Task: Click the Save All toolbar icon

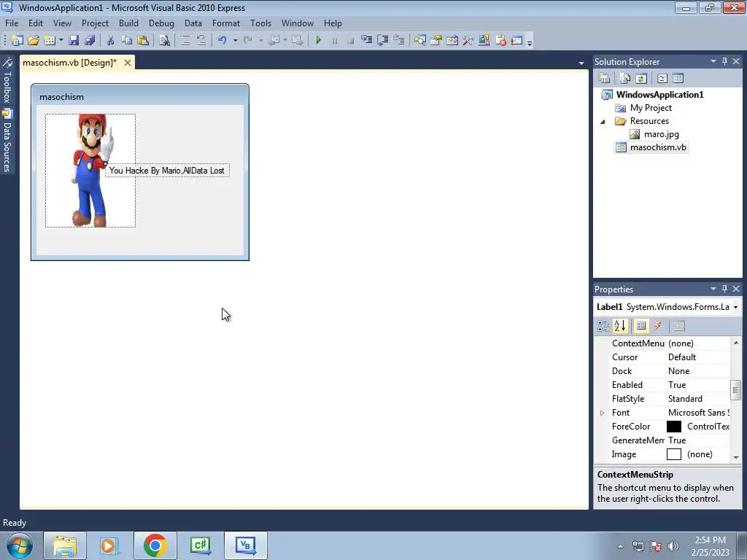Action: [x=90, y=41]
